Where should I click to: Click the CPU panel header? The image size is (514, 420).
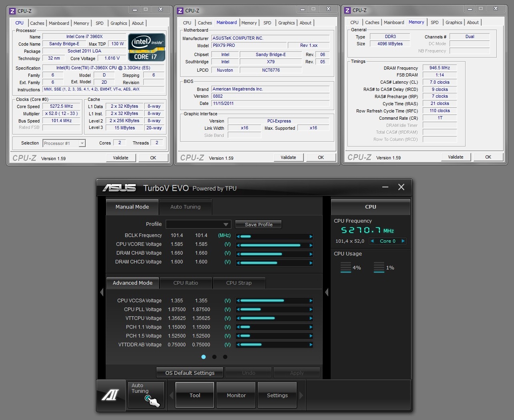click(371, 207)
